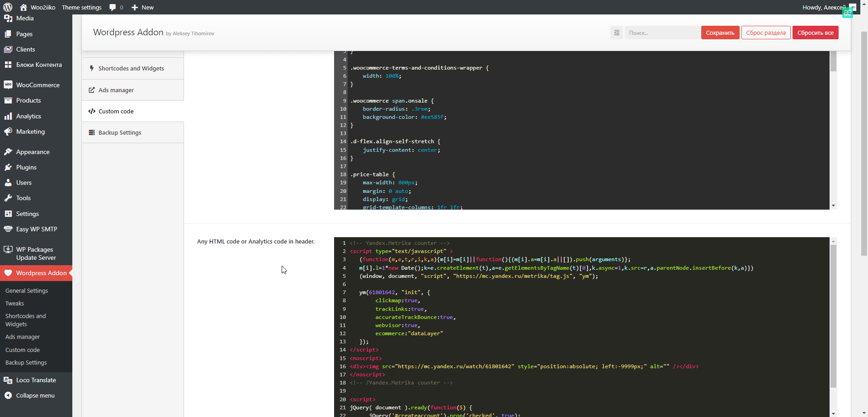This screenshot has width=868, height=417.
Task: Open Backup Settings submenu item
Action: tap(26, 362)
